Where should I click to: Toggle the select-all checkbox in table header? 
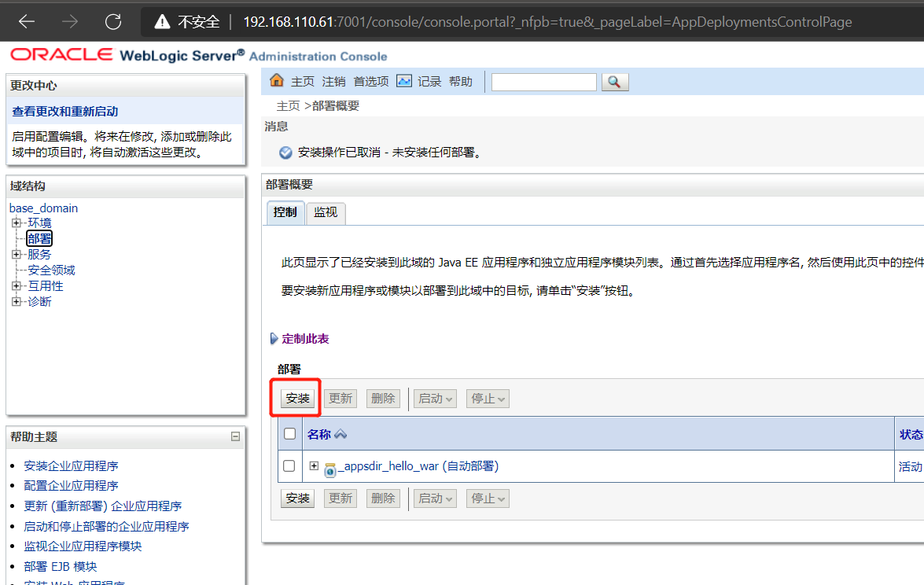click(x=290, y=434)
